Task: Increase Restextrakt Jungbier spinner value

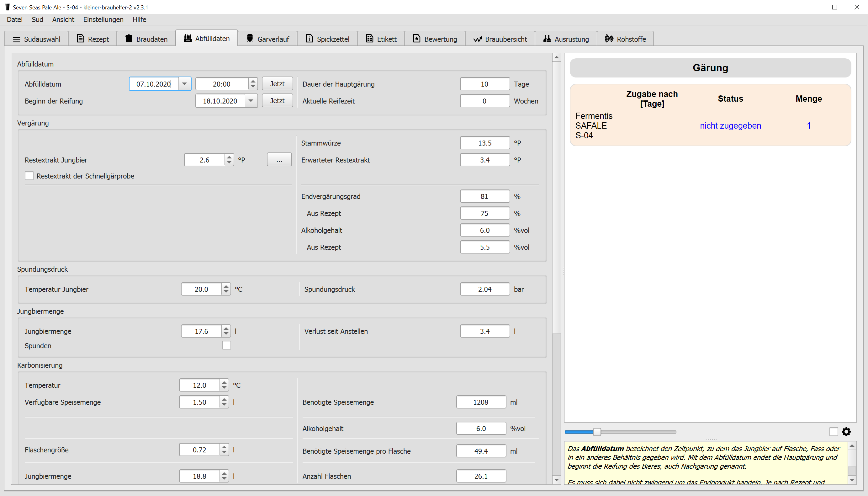Action: [x=230, y=157]
